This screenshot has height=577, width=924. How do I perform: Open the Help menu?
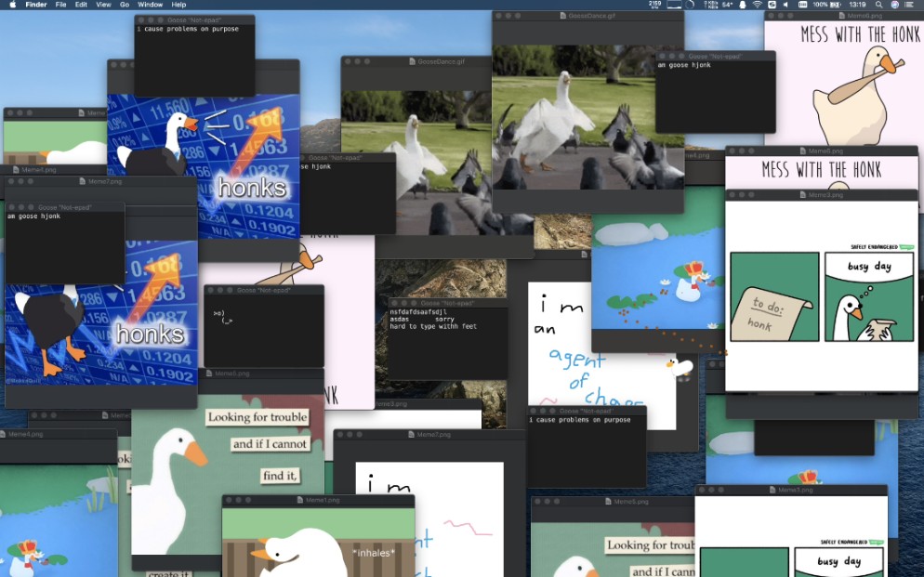coord(179,4)
